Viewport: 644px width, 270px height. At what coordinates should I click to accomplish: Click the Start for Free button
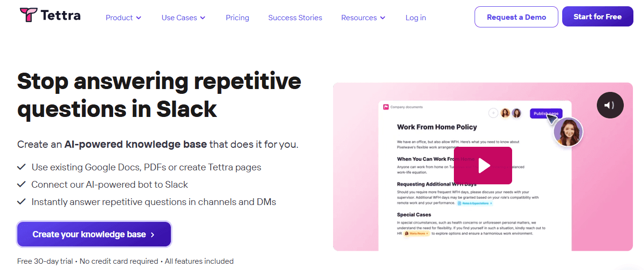point(597,17)
